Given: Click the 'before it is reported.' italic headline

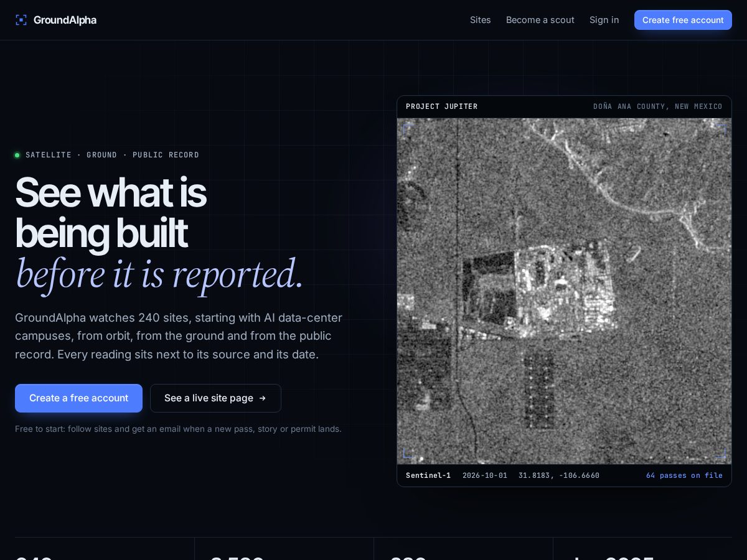Looking at the screenshot, I should tap(159, 274).
